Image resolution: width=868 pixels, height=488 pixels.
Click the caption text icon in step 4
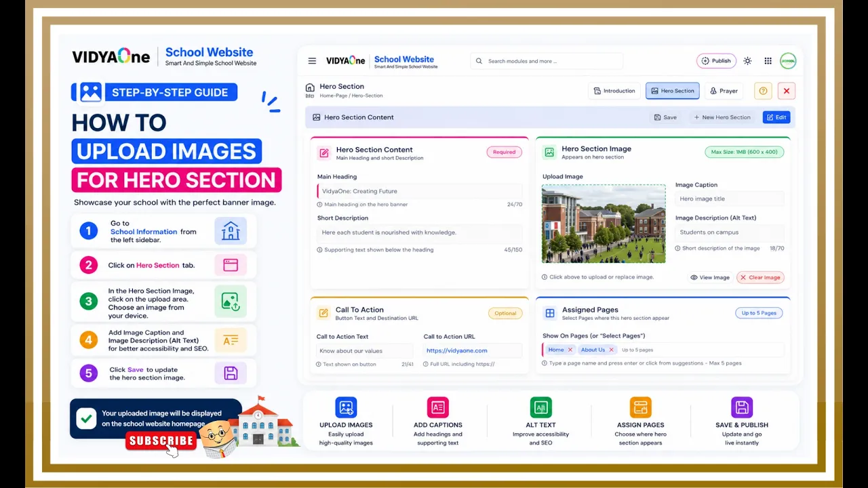click(231, 340)
